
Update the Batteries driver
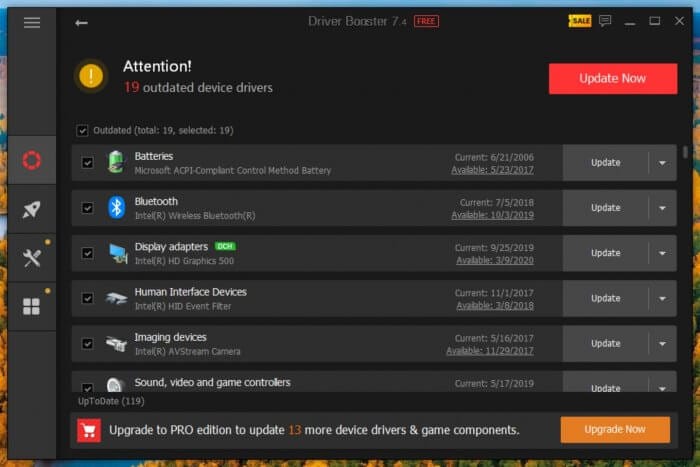click(605, 163)
